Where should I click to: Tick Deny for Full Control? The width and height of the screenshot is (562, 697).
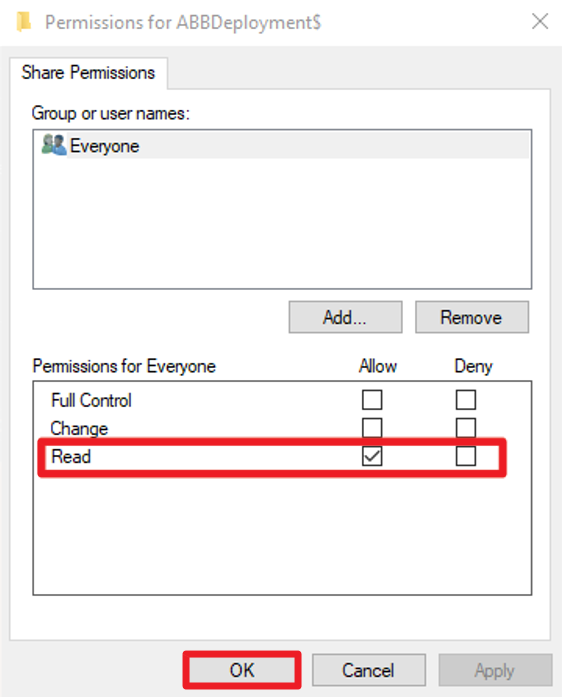pyautogui.click(x=466, y=400)
